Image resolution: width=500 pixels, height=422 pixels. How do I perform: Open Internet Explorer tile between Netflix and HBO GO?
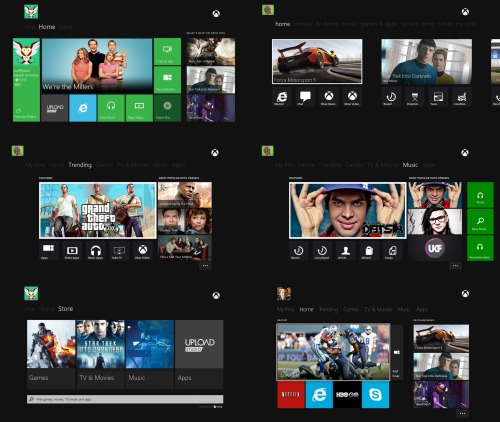(x=319, y=395)
